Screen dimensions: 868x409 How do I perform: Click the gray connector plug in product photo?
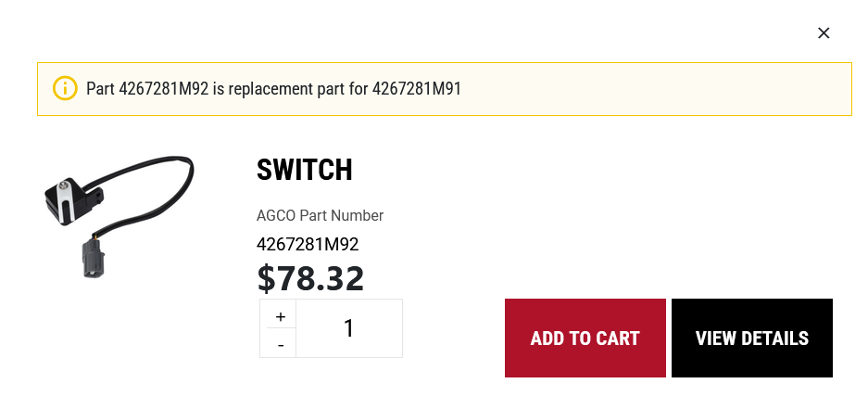point(91,258)
